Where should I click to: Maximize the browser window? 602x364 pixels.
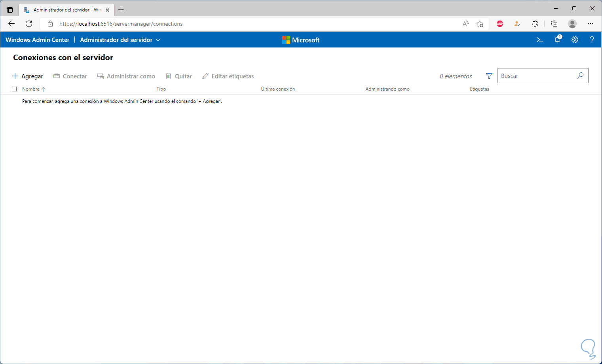(x=574, y=8)
